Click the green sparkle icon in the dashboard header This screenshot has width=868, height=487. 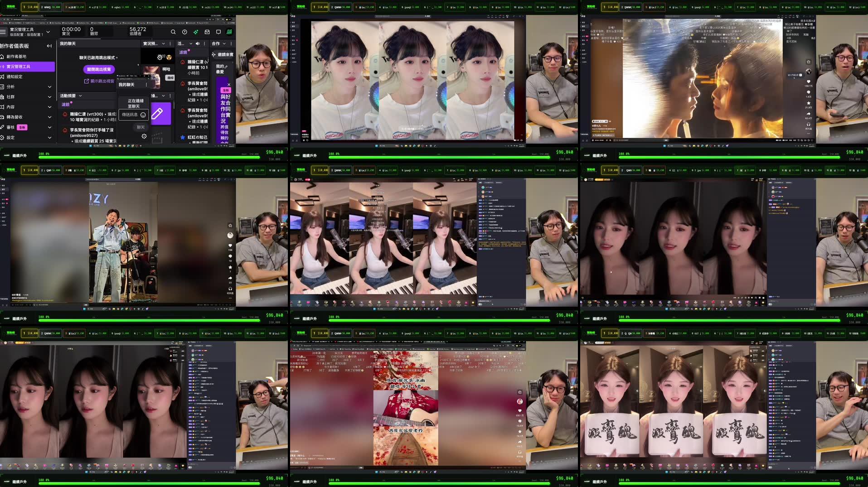196,32
